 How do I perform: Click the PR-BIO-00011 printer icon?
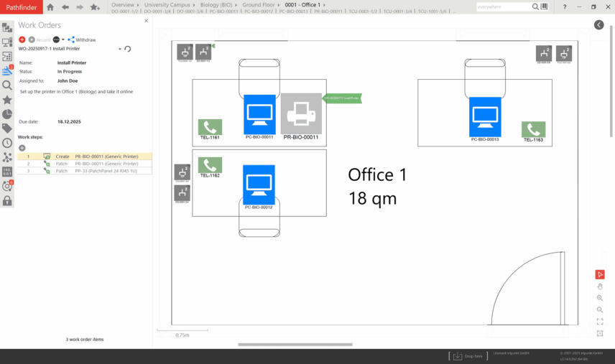(301, 113)
